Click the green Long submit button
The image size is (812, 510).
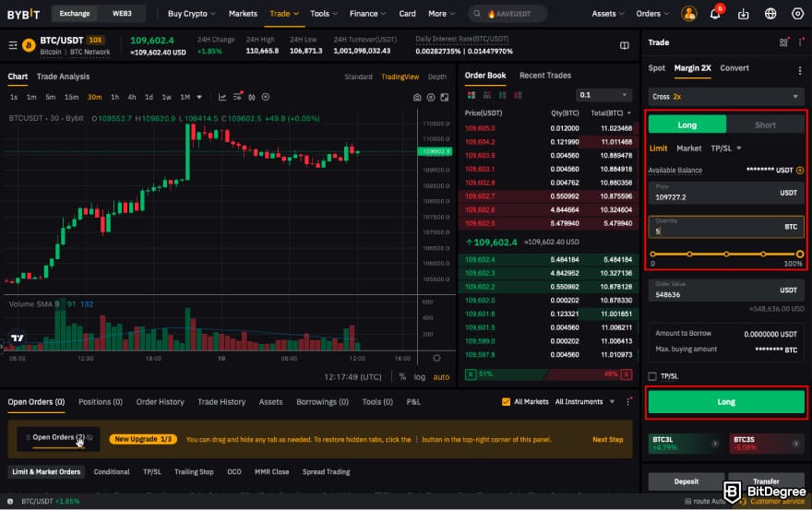click(726, 402)
